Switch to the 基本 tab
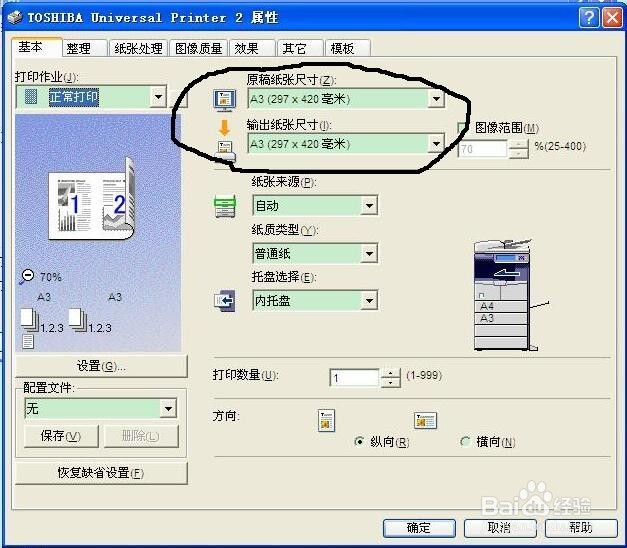Image resolution: width=627 pixels, height=548 pixels. tap(36, 48)
